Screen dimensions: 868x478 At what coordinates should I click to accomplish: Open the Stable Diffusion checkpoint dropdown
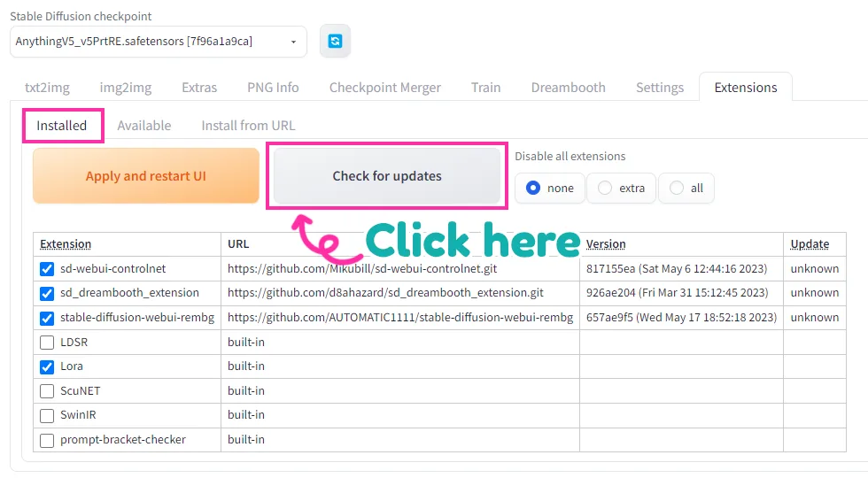159,42
